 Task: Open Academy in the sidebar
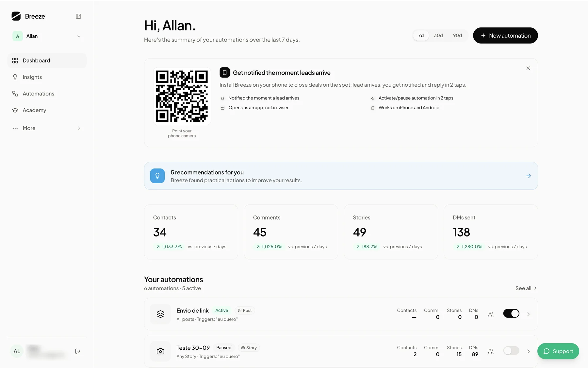47,110
